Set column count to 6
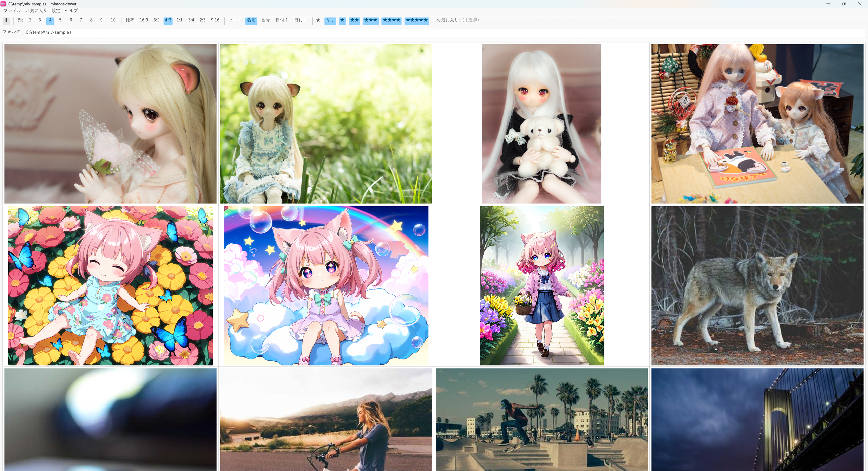The width and height of the screenshot is (868, 471). pos(71,20)
